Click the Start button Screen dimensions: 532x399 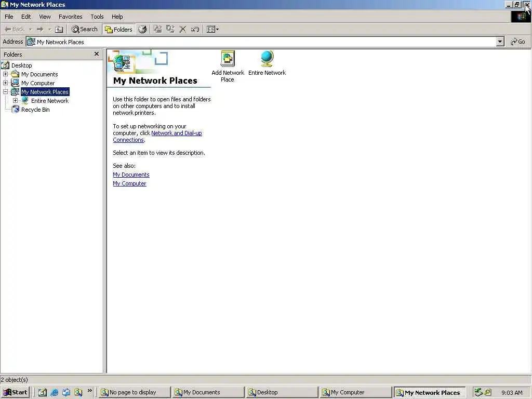(15, 393)
